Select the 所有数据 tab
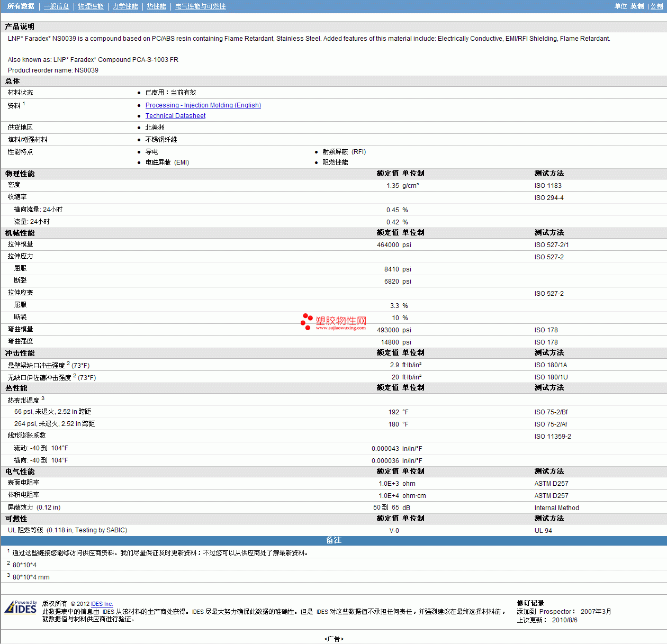 point(21,6)
